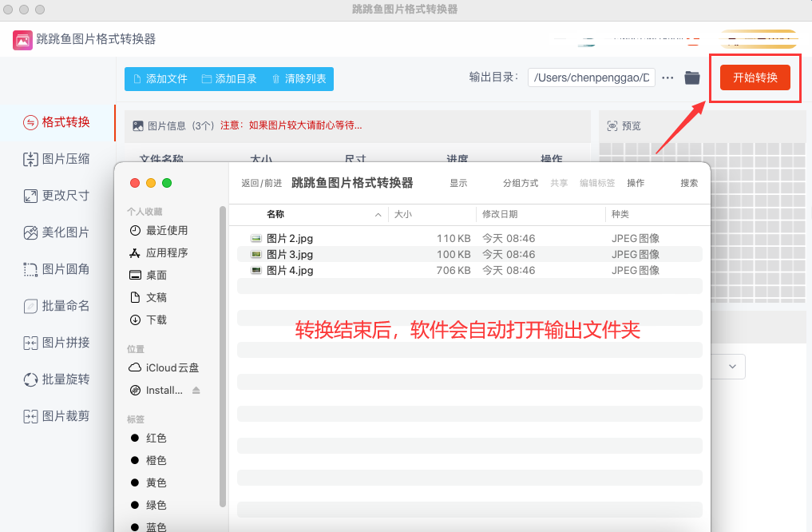Click the 图片 4.jpg file thumbnail icon
This screenshot has width=812, height=532.
255,270
